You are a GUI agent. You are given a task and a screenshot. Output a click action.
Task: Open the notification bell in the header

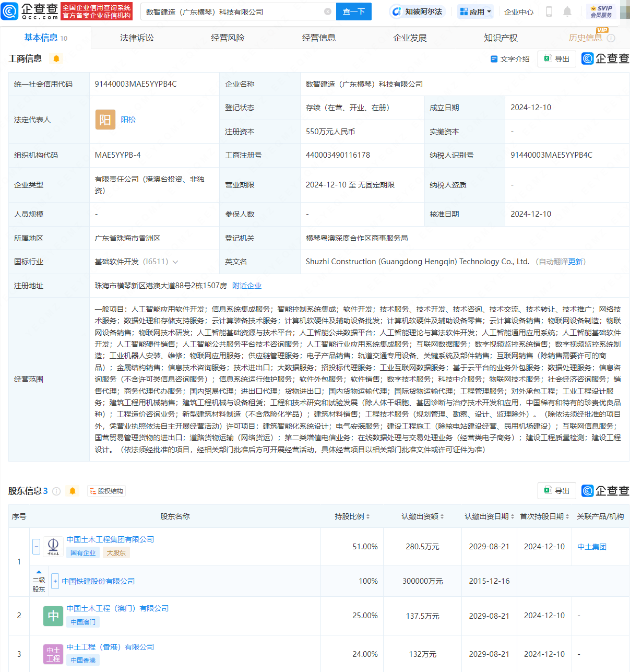tap(567, 11)
